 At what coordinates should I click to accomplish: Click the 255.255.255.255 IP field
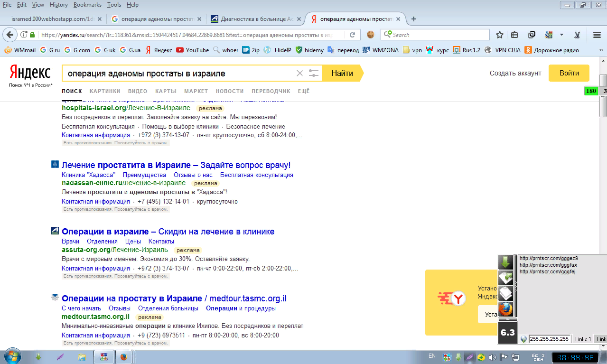point(550,339)
